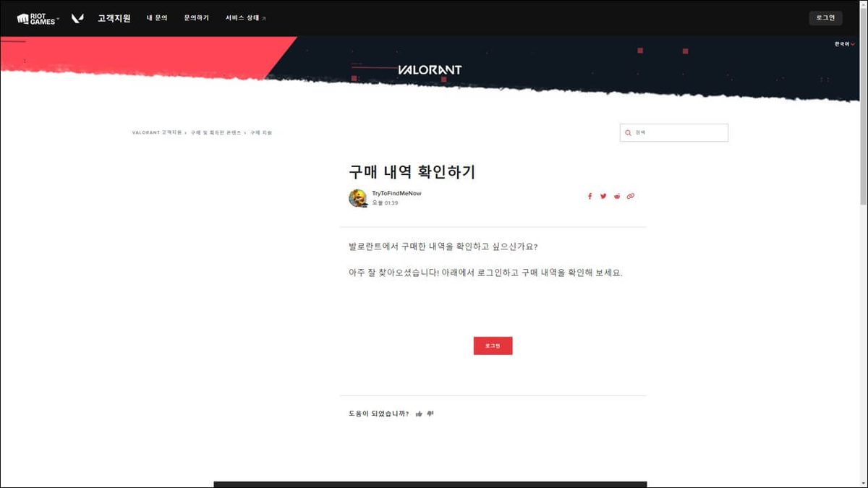This screenshot has width=868, height=488.
Task: Mark article unhelpful with thumbs down
Action: (x=430, y=414)
